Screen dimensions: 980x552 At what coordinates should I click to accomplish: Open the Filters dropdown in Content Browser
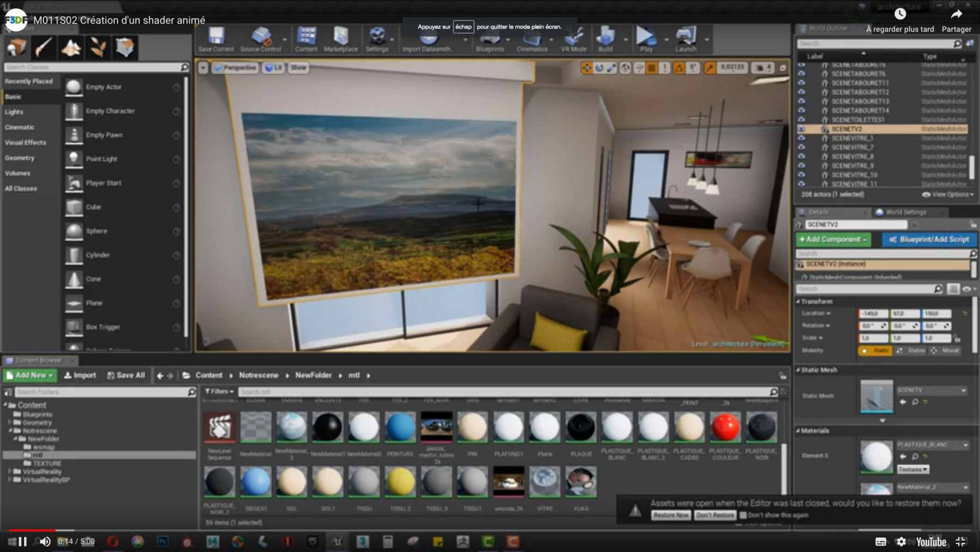tap(219, 391)
